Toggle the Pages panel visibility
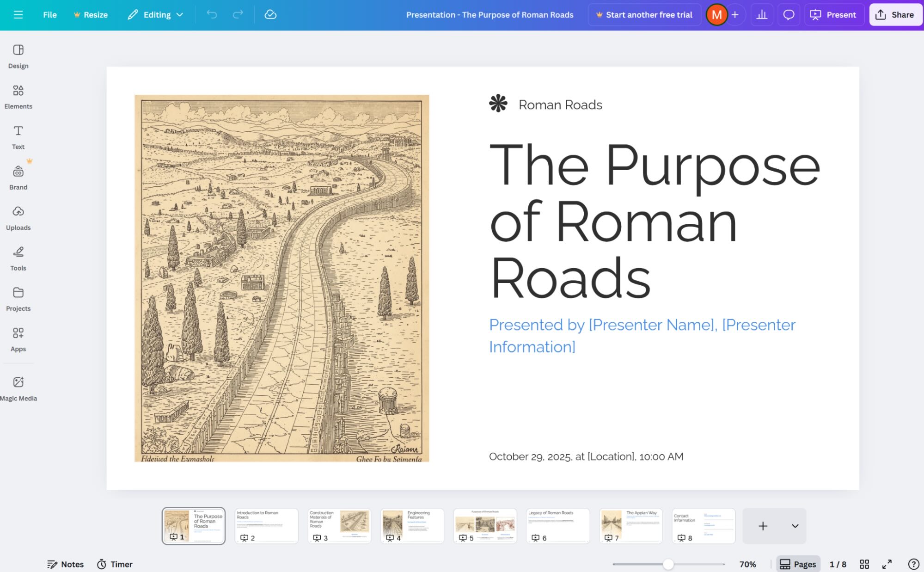Image resolution: width=924 pixels, height=572 pixels. [x=797, y=564]
